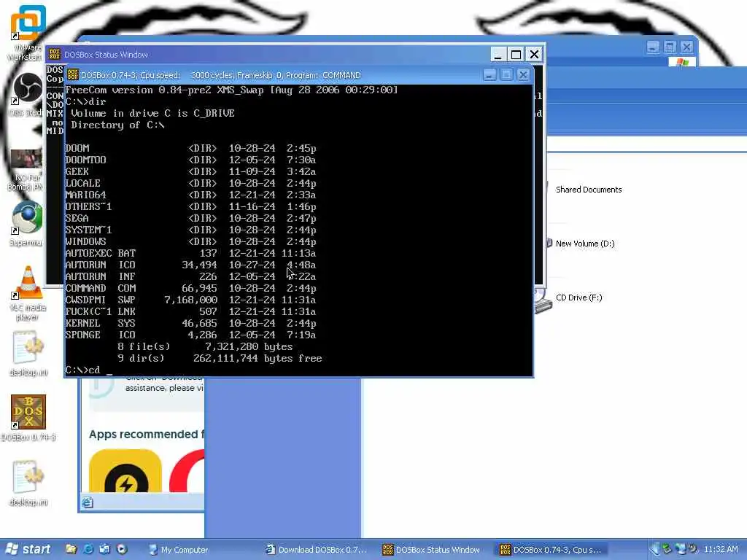Click the AUTORUN ICO file line

tap(190, 265)
